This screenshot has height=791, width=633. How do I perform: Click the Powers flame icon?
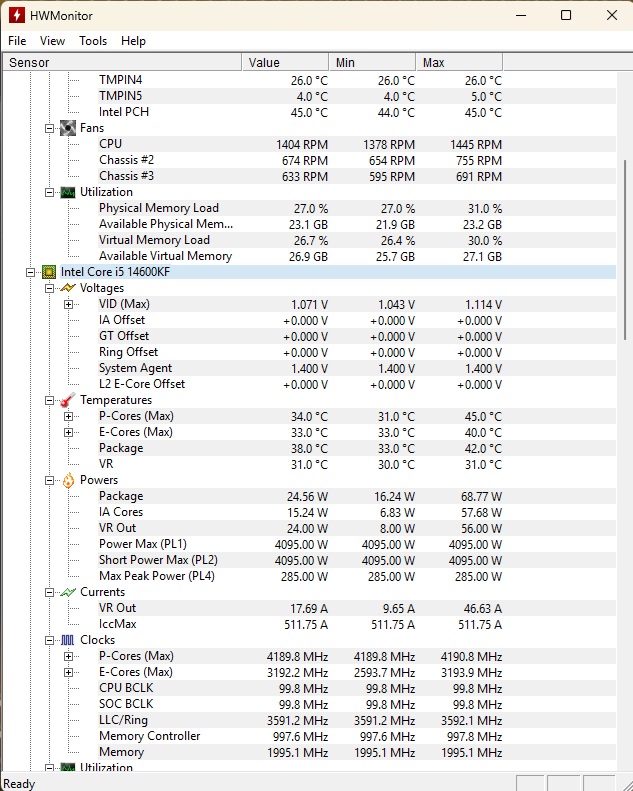click(x=68, y=480)
